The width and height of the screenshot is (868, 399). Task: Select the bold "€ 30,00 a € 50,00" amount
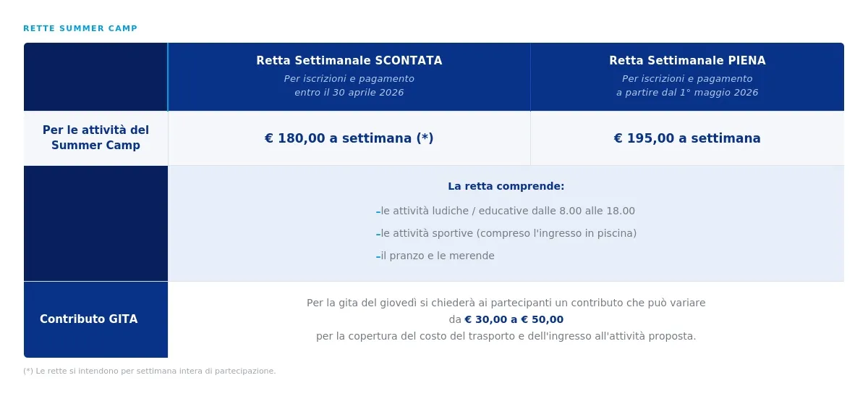[514, 319]
